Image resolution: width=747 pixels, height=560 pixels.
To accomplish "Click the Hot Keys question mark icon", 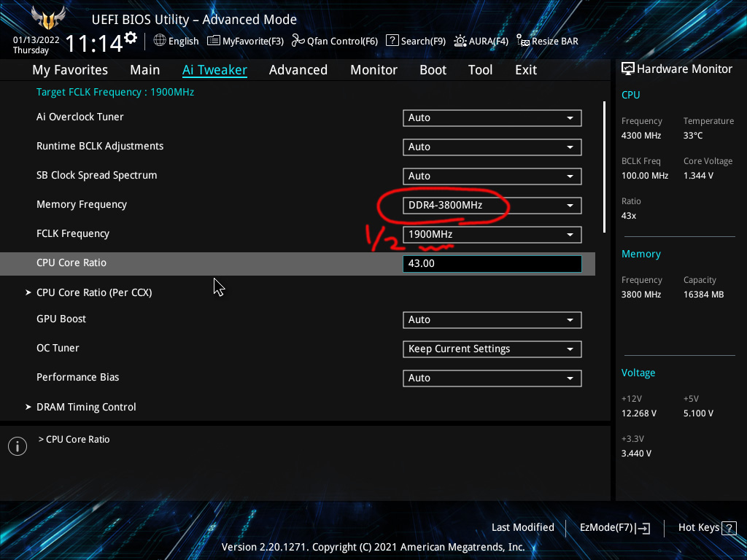I will 729,528.
